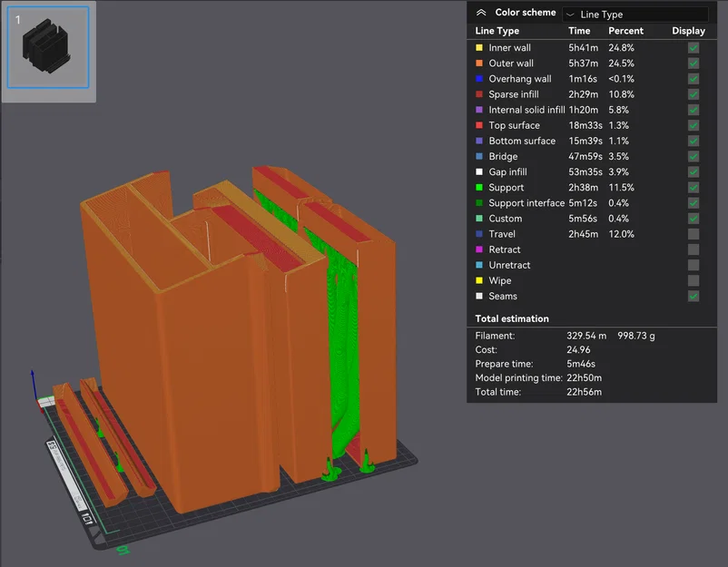Uncheck the Support display checkbox

694,188
